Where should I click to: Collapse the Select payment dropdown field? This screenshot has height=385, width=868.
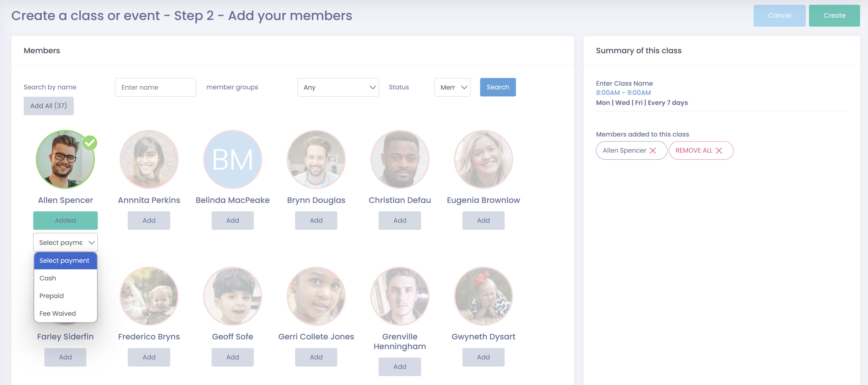click(65, 242)
